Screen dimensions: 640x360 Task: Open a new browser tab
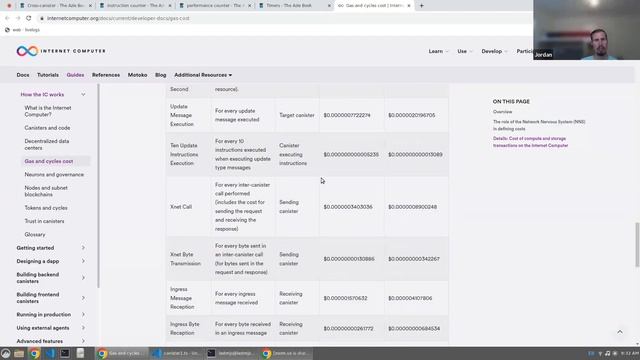(422, 6)
